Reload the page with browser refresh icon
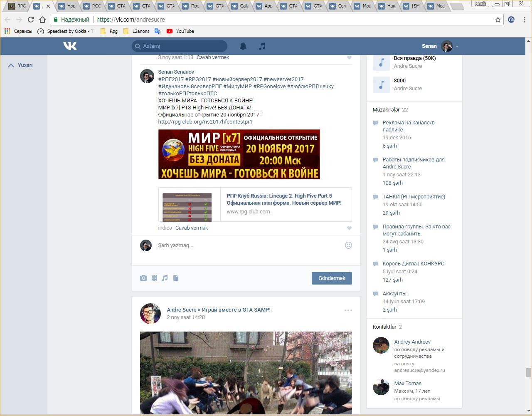The image size is (532, 416). point(30,20)
